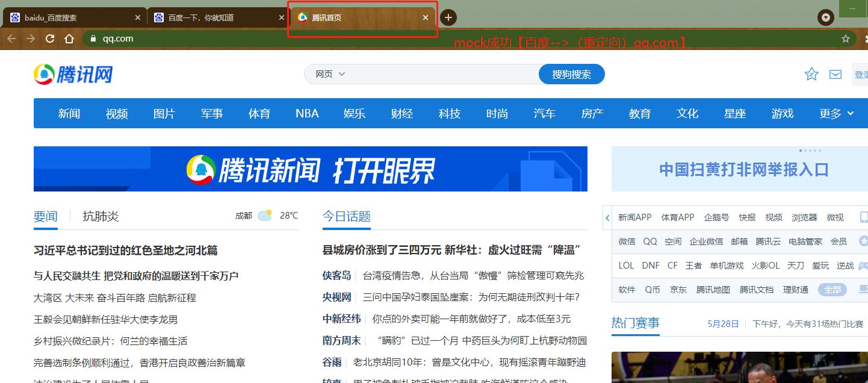The width and height of the screenshot is (868, 383).
Task: Open the LOL game shortcut link
Action: point(626,266)
